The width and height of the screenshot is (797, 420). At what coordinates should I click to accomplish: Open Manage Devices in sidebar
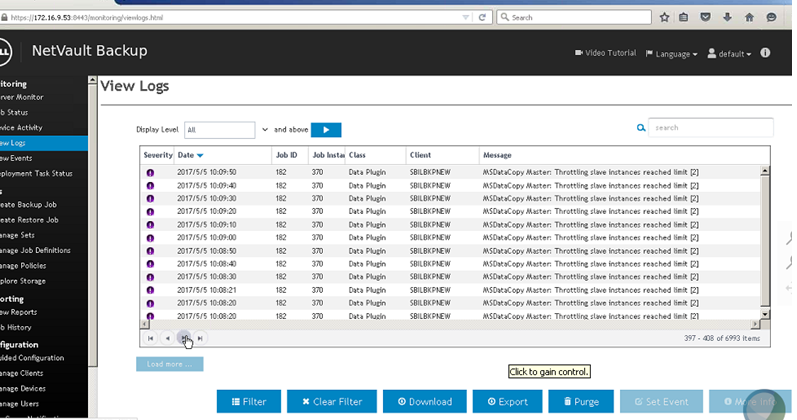tap(23, 388)
